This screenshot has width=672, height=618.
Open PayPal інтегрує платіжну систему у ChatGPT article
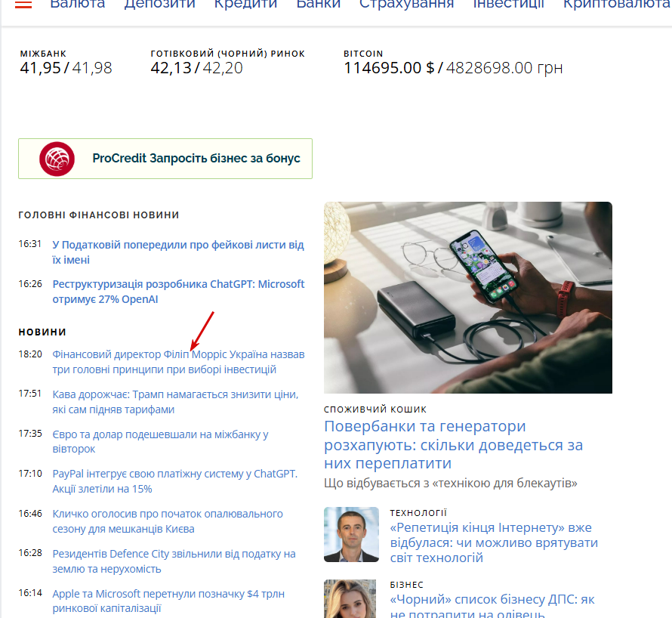click(175, 481)
